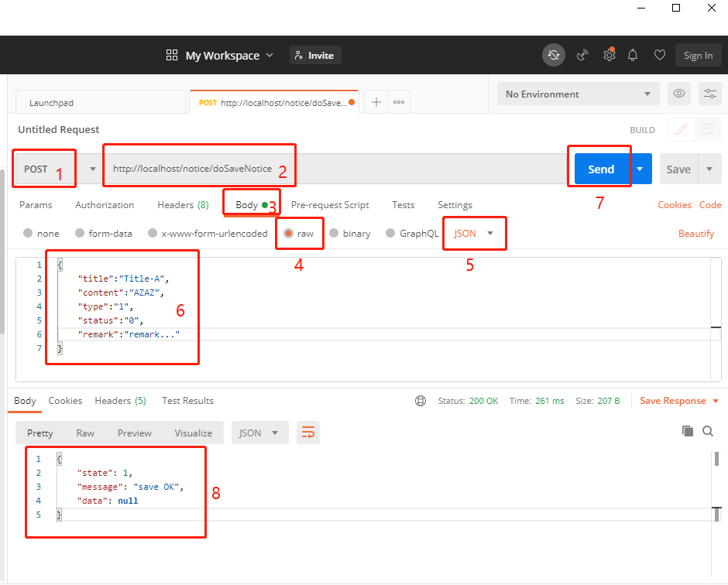Image resolution: width=728 pixels, height=585 pixels.
Task: Open the Headers (8) request tab
Action: click(x=183, y=204)
